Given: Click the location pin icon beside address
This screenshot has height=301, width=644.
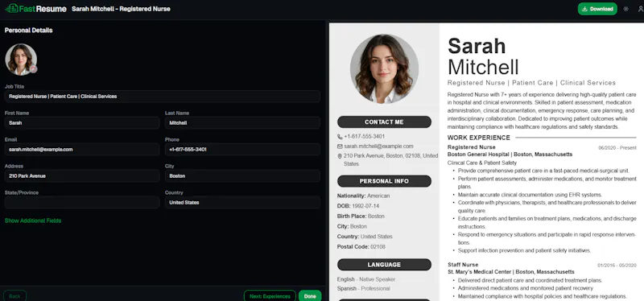Looking at the screenshot, I should coord(340,156).
